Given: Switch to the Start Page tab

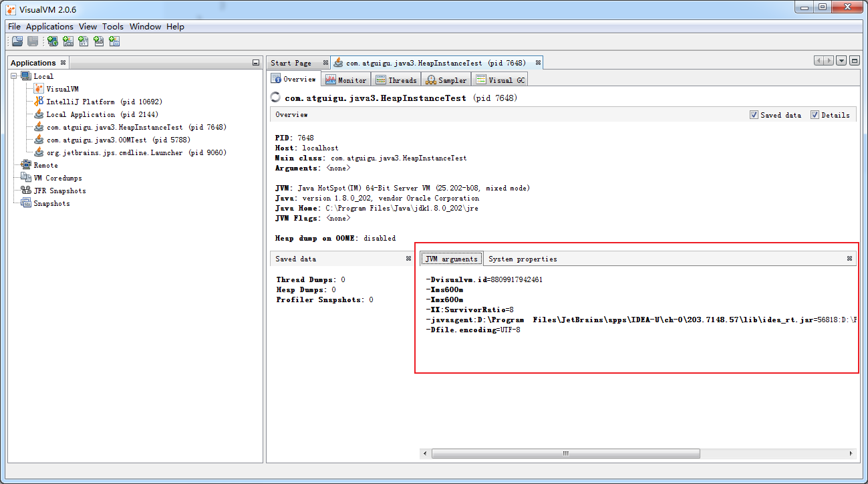Looking at the screenshot, I should [x=291, y=63].
